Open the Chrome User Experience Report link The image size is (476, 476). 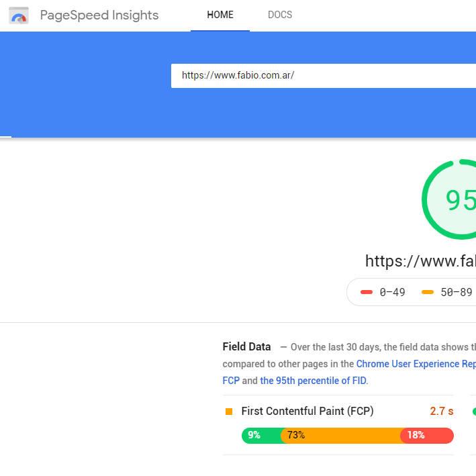416,364
